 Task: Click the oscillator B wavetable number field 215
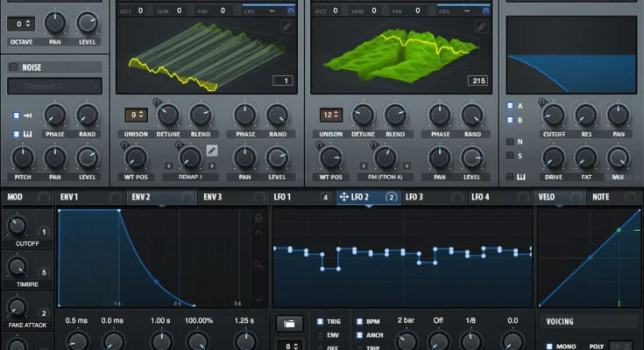pos(477,80)
